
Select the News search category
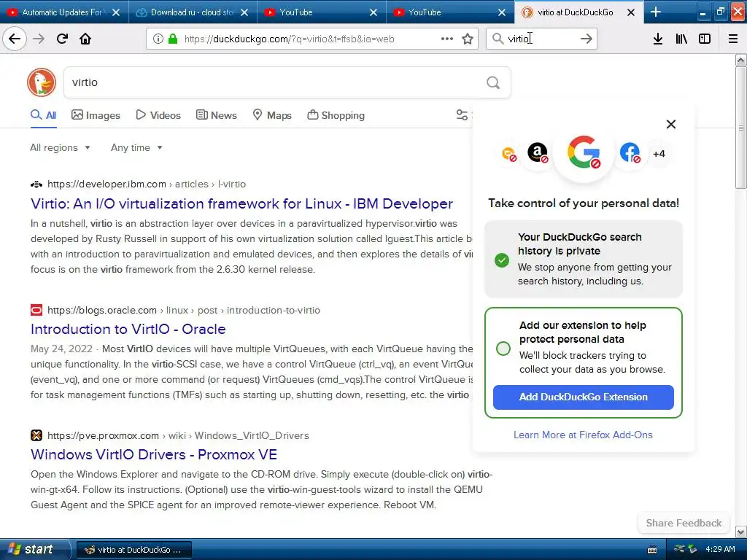(x=216, y=115)
